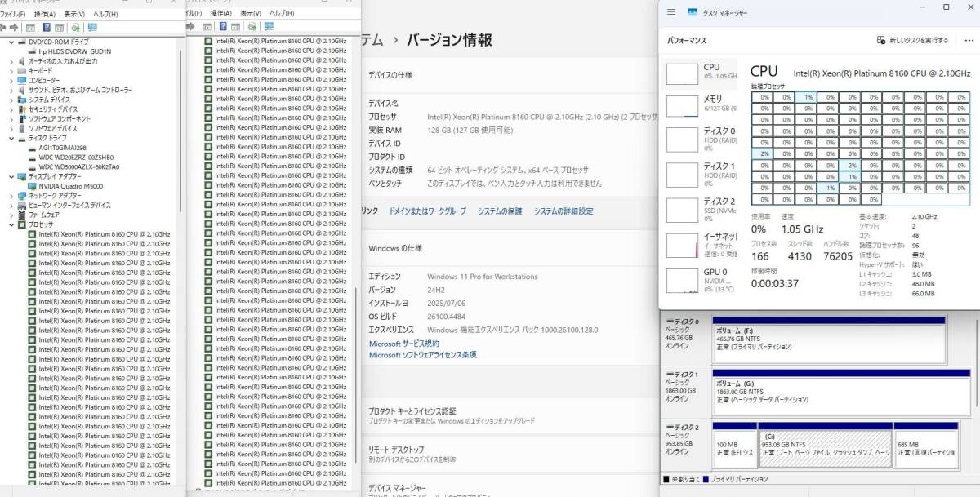Select AGI1T0GIMAI298 disk drive entry
Image resolution: width=980 pixels, height=497 pixels.
pyautogui.click(x=62, y=147)
